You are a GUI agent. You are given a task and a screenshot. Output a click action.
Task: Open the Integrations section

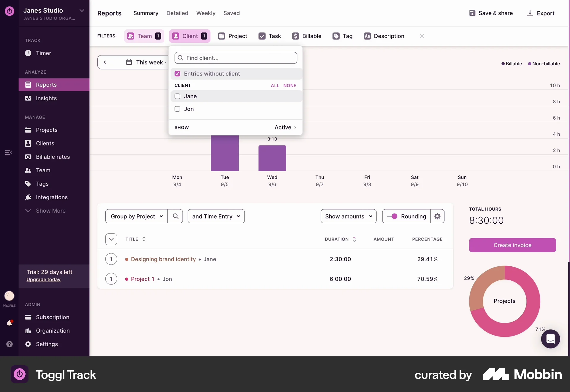click(x=52, y=197)
